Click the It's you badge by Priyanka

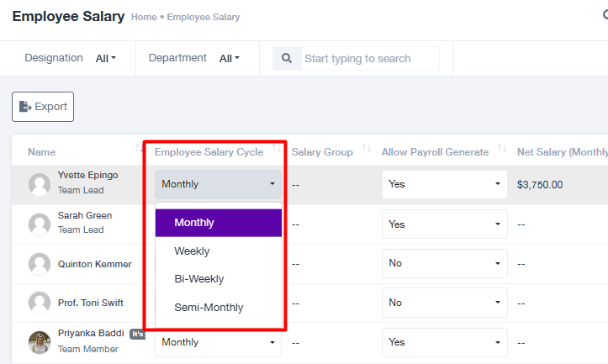(137, 334)
